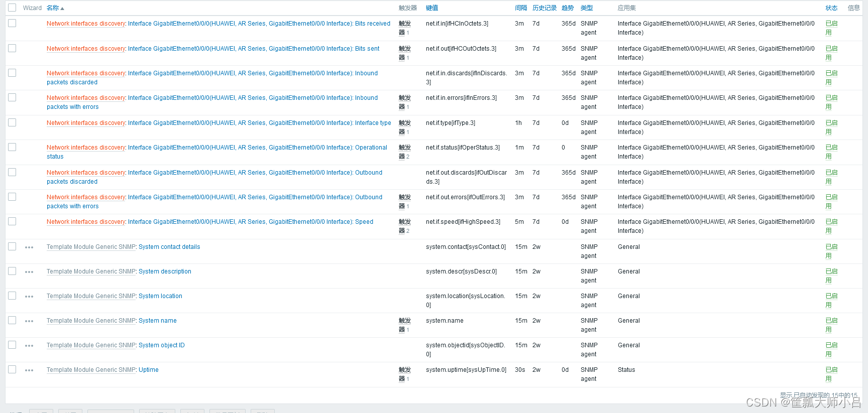
Task: Check the Outbound packets discarded checkbox
Action: click(x=12, y=172)
